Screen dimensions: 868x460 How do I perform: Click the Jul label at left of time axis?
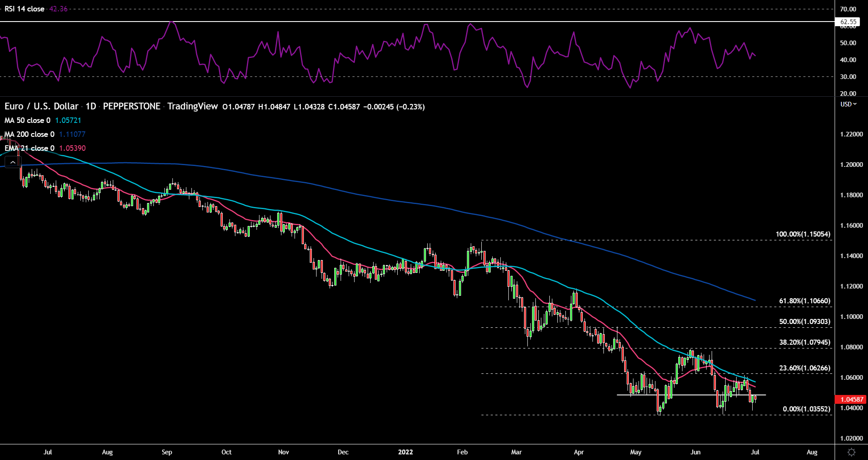click(x=48, y=452)
